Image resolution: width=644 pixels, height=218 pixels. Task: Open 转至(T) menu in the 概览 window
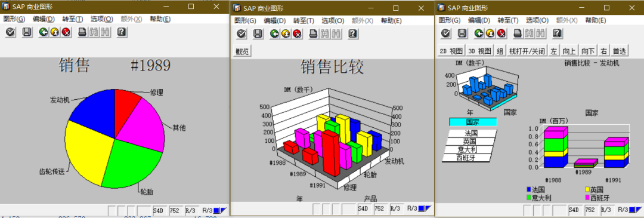coord(304,20)
